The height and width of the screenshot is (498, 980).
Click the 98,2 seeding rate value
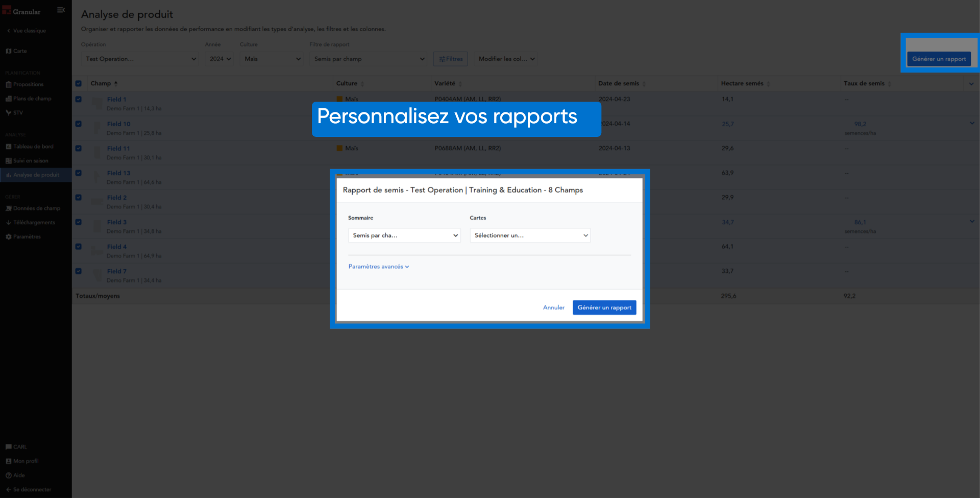coord(860,124)
